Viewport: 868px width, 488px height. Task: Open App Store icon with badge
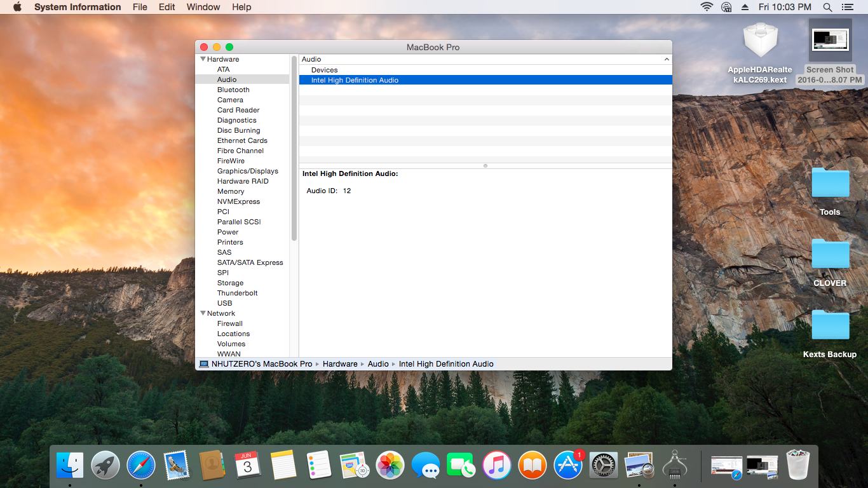point(568,465)
